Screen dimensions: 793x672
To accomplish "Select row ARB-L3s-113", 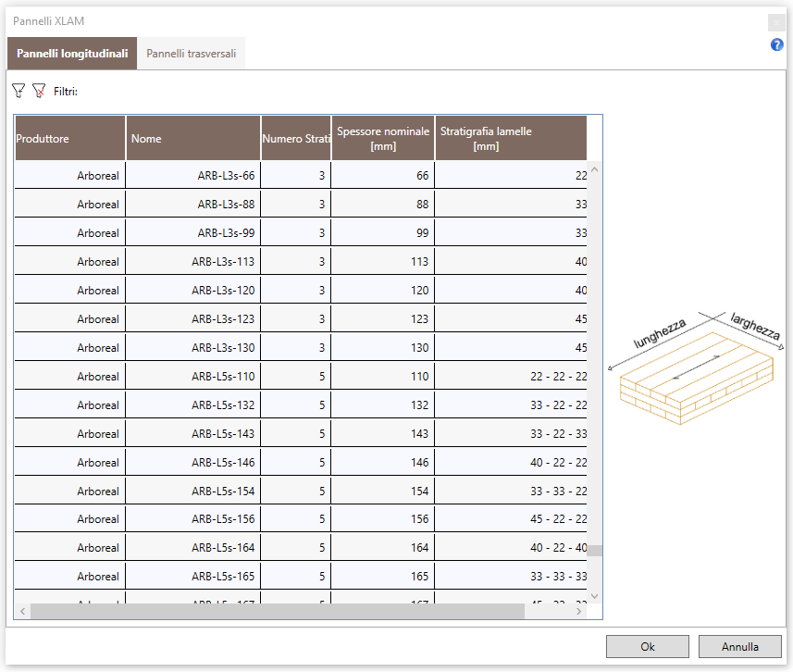I will 301,262.
